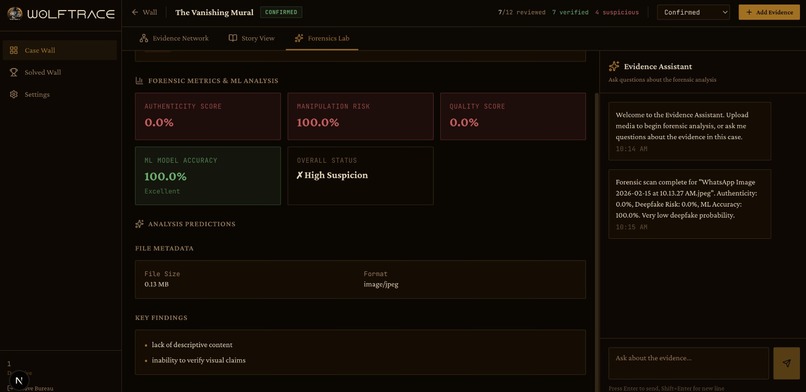This screenshot has height=392, width=806.
Task: Click the Manipulation Risk card
Action: point(360,116)
